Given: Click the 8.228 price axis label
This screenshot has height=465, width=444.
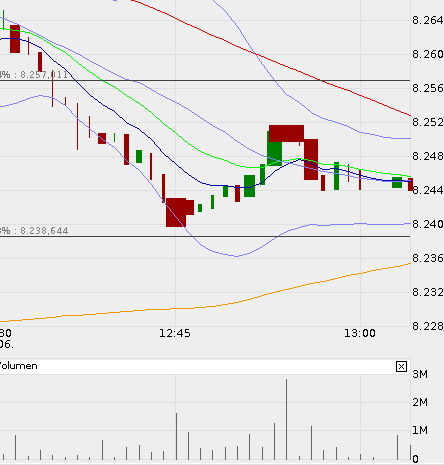Looking at the screenshot, I should [428, 326].
